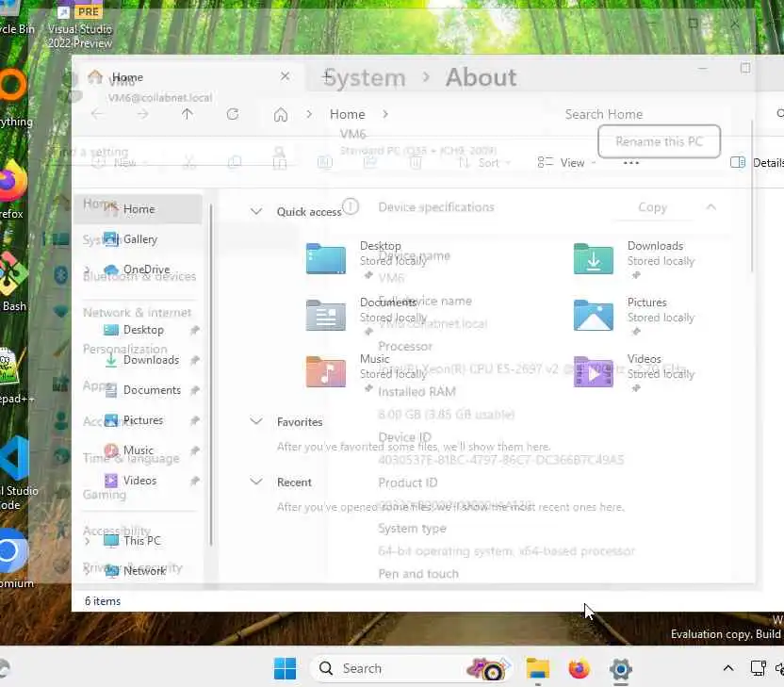Click the taskbar Search box
This screenshot has height=687, width=784.
[x=410, y=668]
